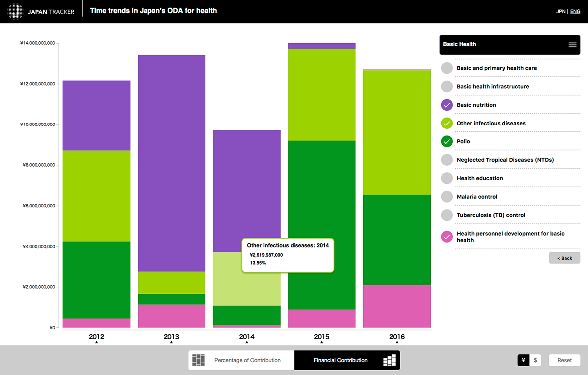
Task: Expand the 2015 year triangle marker
Action: tap(321, 342)
